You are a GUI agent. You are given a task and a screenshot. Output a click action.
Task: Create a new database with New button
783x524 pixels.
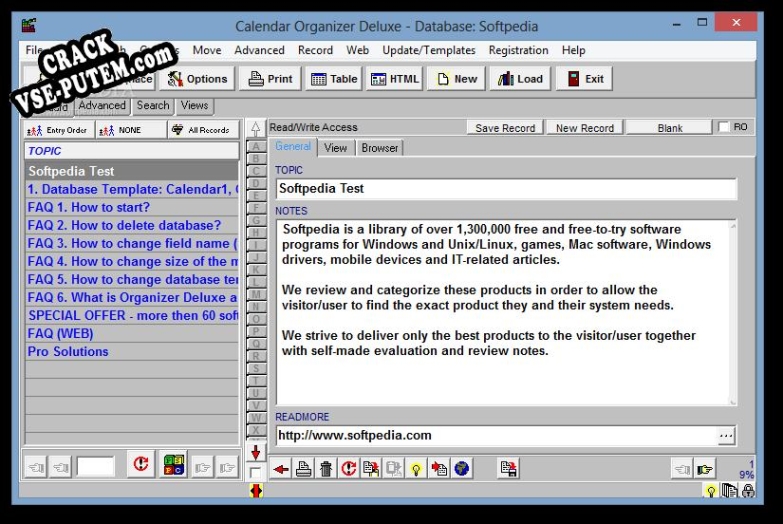click(x=456, y=79)
